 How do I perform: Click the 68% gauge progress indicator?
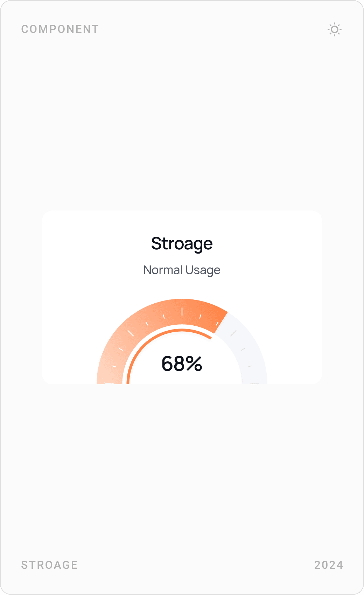(182, 364)
